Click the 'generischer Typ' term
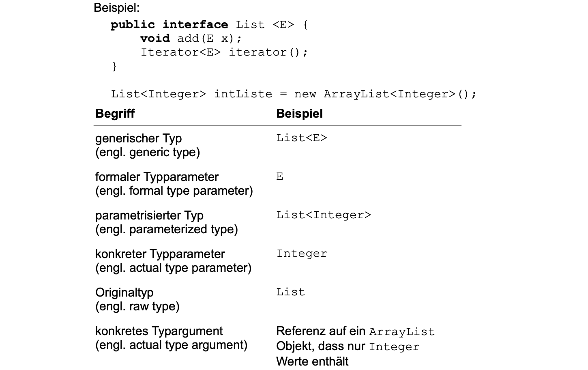 (x=138, y=138)
